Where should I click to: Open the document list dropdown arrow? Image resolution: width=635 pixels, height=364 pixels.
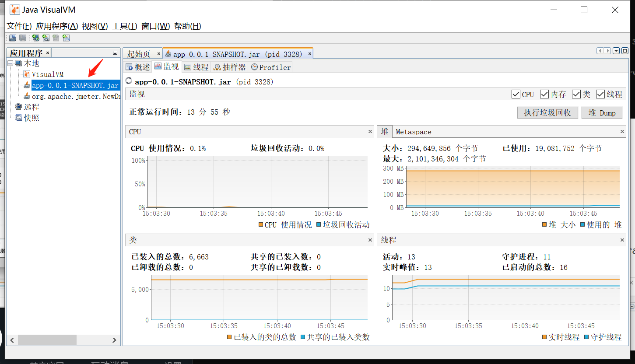click(x=616, y=51)
